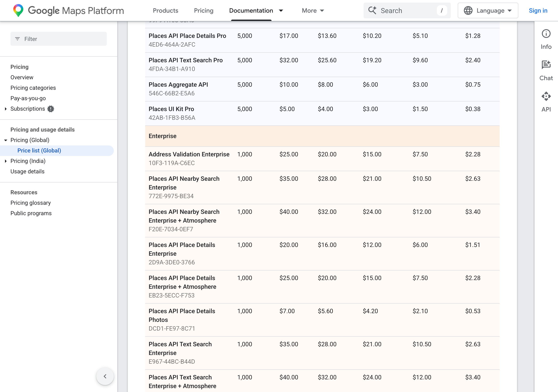
Task: Click SKU ID 4ED6-464A-2AFC
Action: (172, 45)
